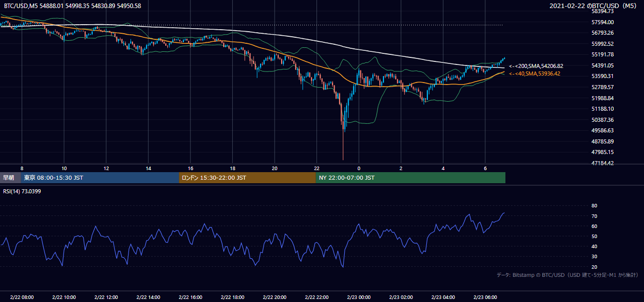
Task: Click bottom time label 2/22 08:00
Action: (x=22, y=297)
